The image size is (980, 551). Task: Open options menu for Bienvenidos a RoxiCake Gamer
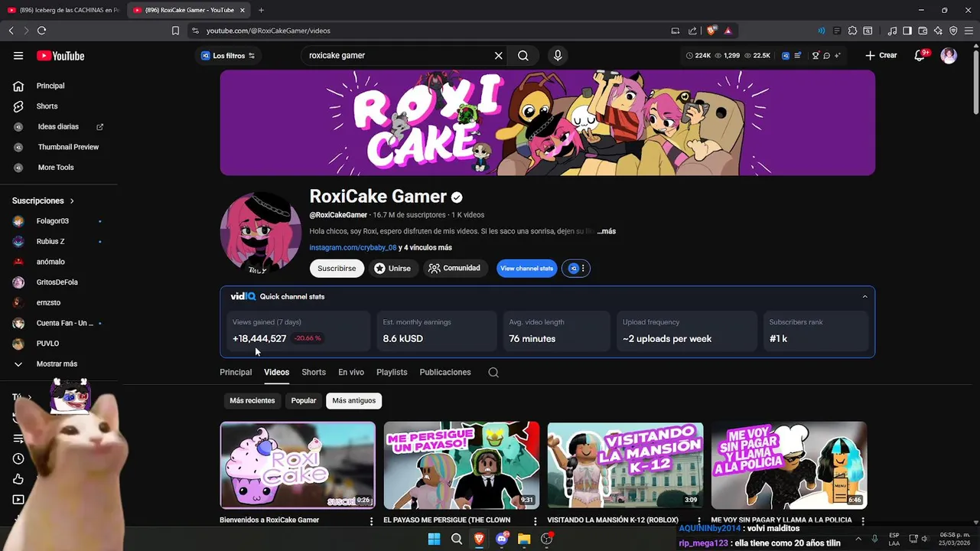pyautogui.click(x=372, y=521)
